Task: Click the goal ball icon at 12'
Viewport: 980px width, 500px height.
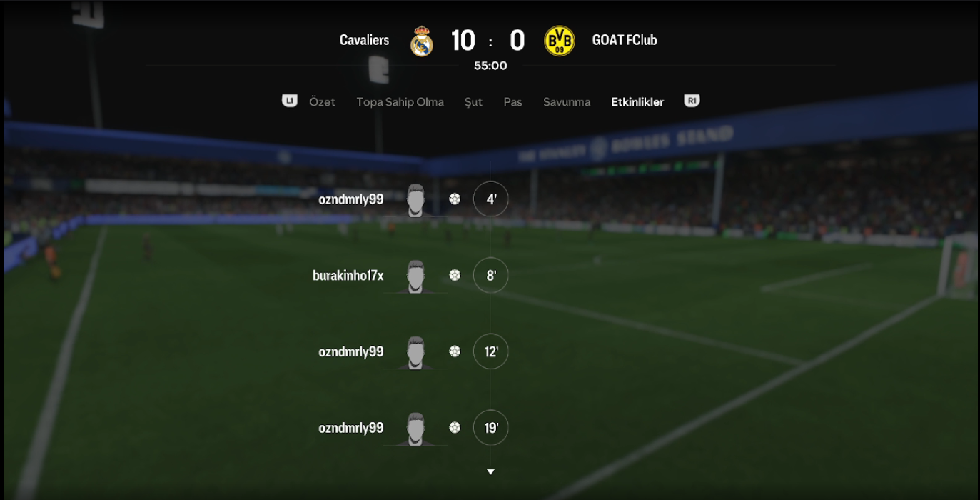Action: [455, 351]
